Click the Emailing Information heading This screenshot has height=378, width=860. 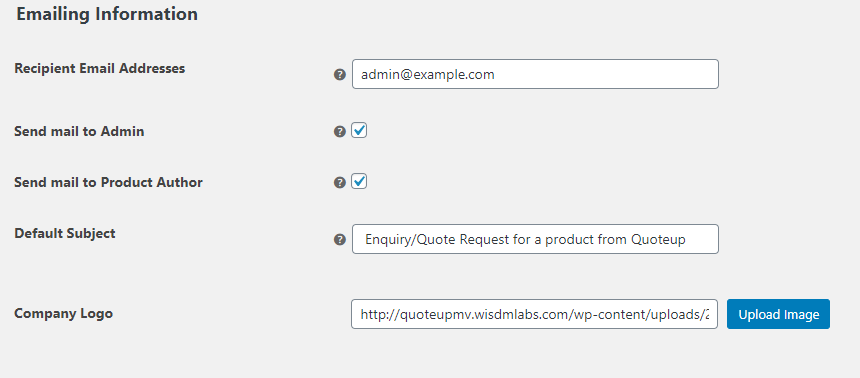tap(107, 14)
